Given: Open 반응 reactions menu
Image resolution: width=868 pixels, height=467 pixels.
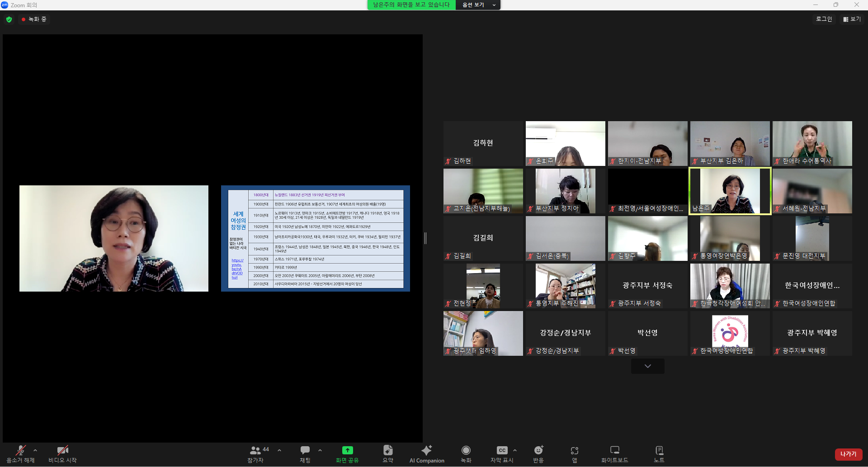Looking at the screenshot, I should pos(538,454).
